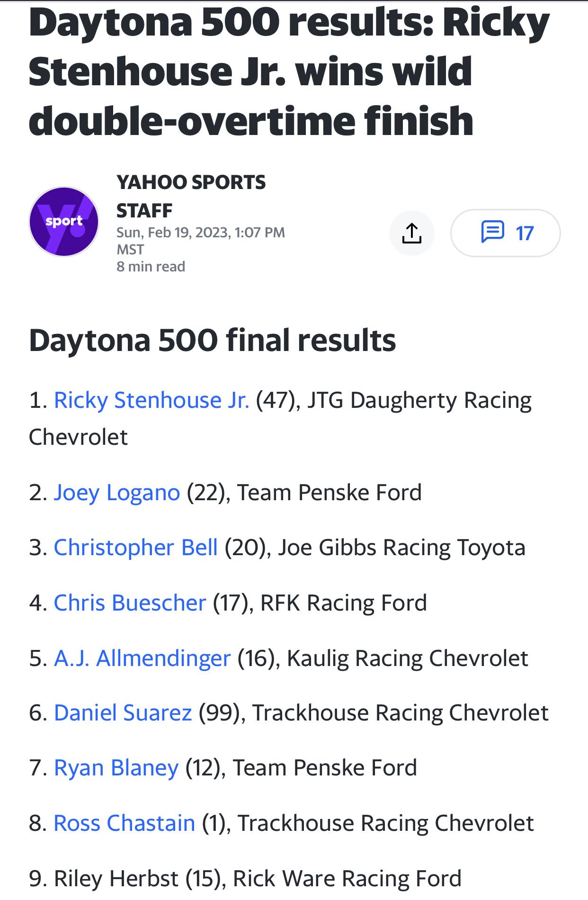Open Ricky Stenhouse Jr. link
This screenshot has height=900, width=588.
151,400
